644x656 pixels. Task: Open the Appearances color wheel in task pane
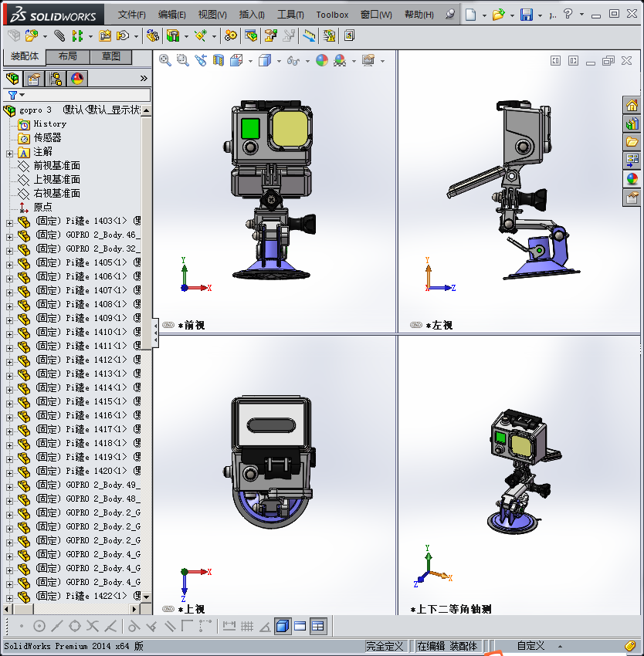(x=632, y=178)
